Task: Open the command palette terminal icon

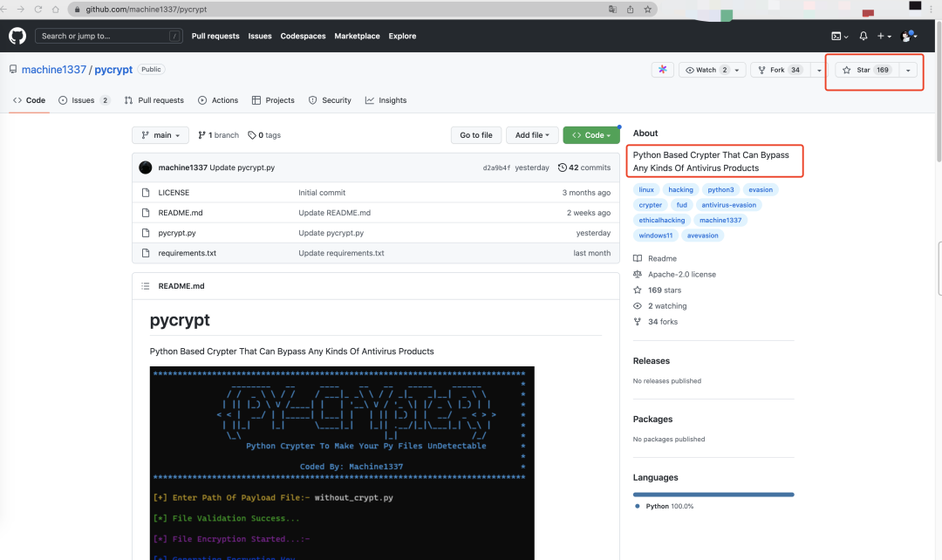Action: [839, 36]
